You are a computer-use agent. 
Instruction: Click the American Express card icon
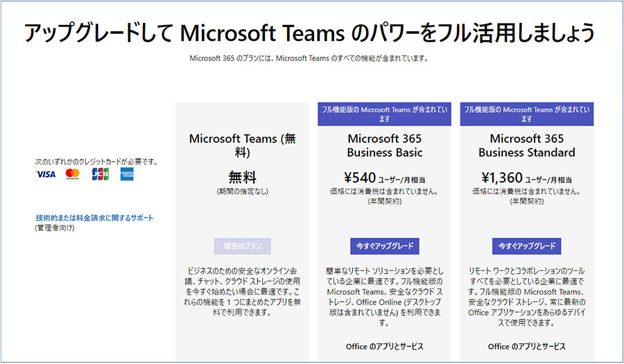pos(127,174)
